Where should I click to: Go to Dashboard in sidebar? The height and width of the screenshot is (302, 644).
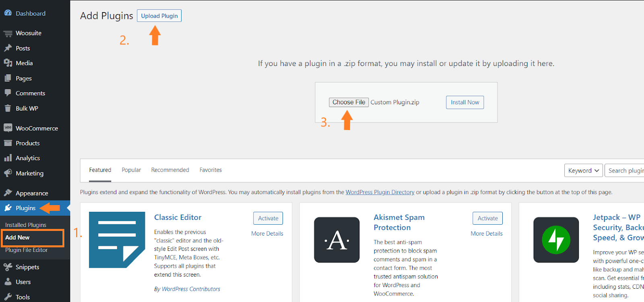tap(31, 13)
